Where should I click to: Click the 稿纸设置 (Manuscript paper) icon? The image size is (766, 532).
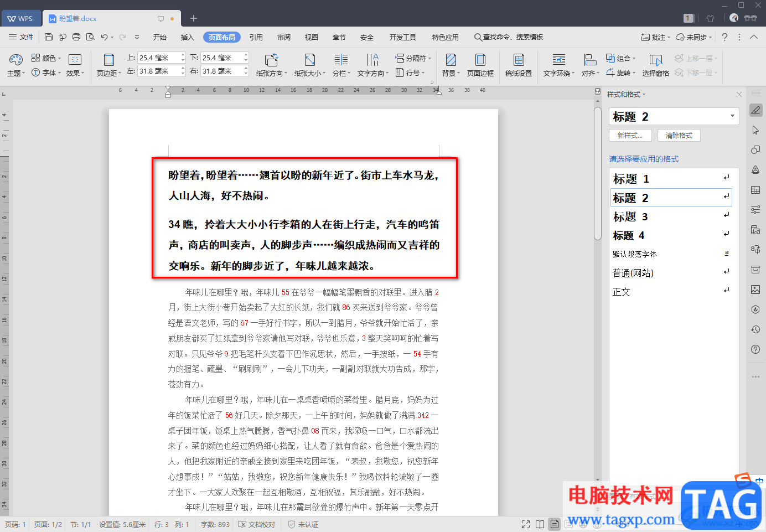click(x=519, y=60)
